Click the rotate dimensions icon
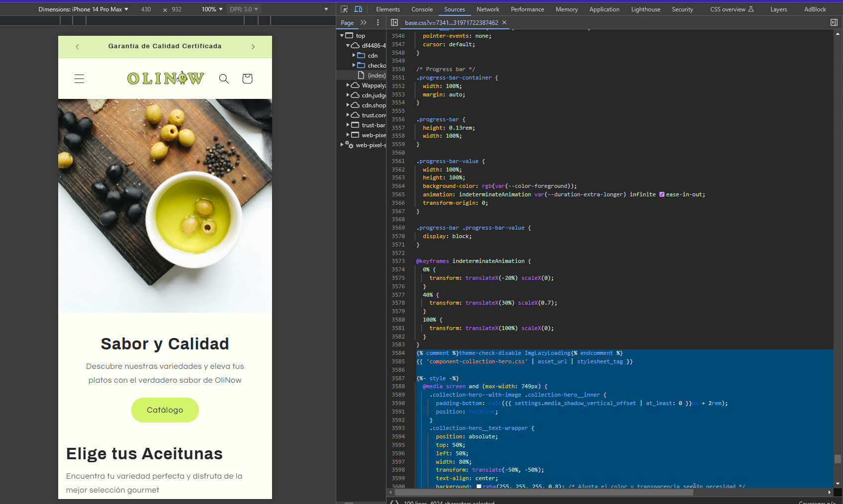This screenshot has width=843, height=504. click(x=165, y=9)
